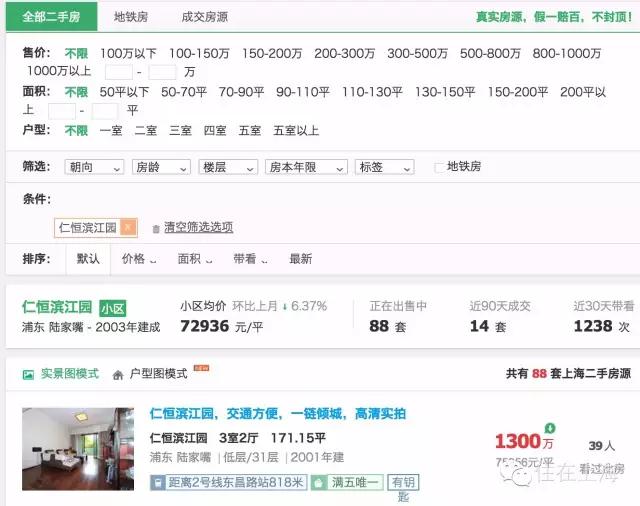
Task: Filter layout by 二室
Action: pos(146,131)
